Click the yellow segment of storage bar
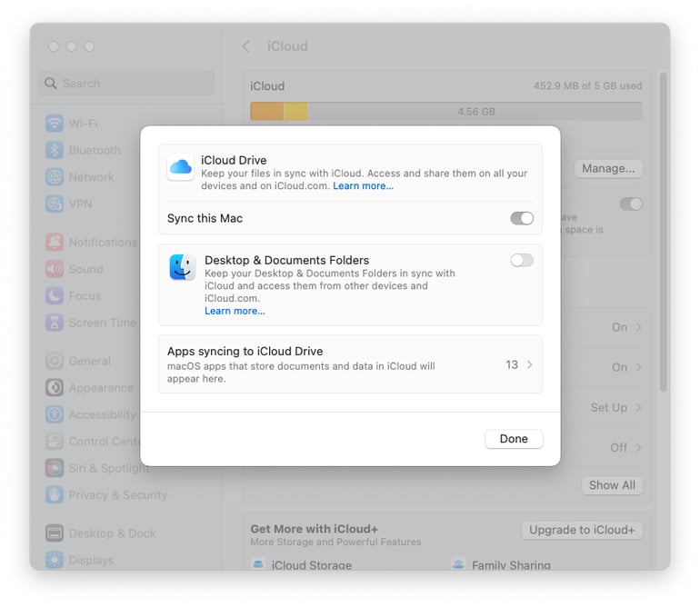The width and height of the screenshot is (700, 607). [x=295, y=111]
